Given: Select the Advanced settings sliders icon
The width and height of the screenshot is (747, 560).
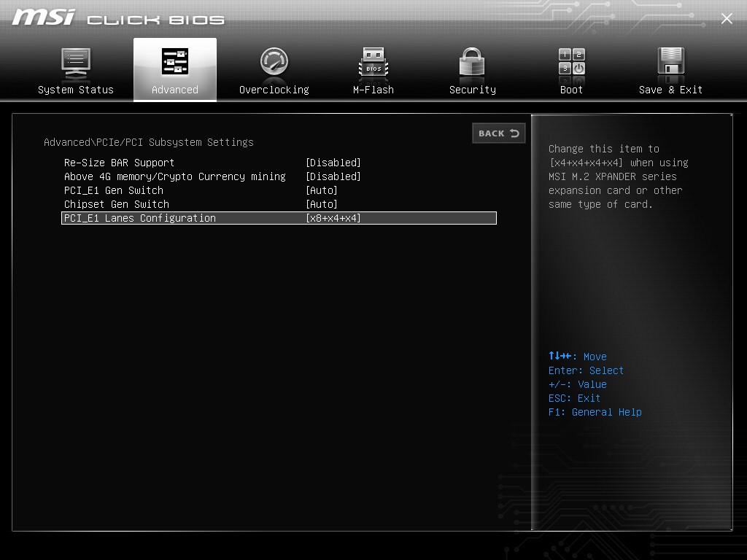Looking at the screenshot, I should tap(175, 61).
